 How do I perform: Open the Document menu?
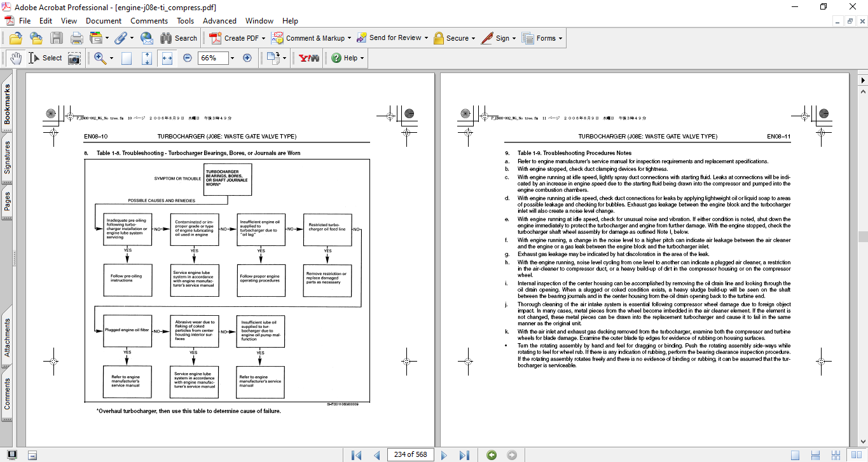tap(104, 21)
